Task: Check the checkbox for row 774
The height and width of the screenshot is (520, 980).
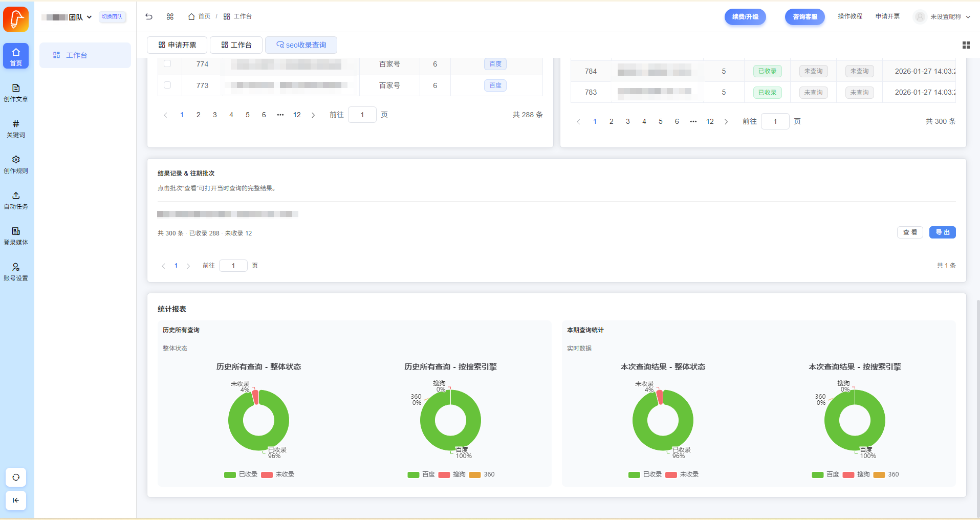Action: 167,63
